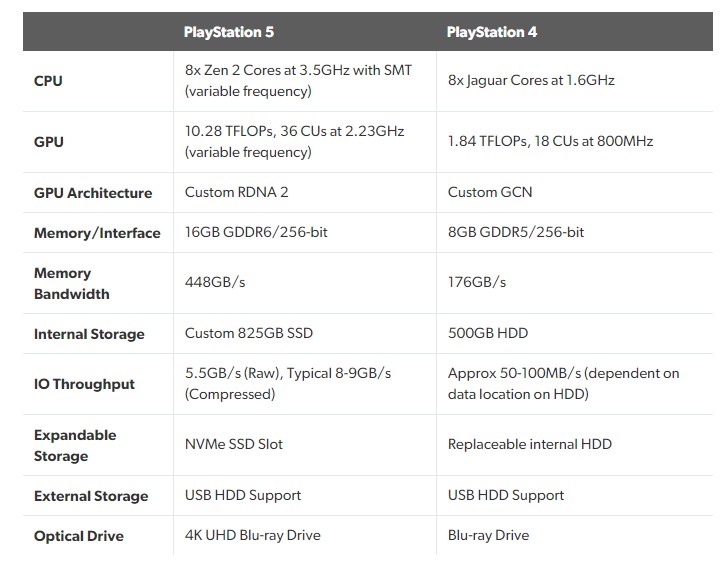Select the Optical Drive row label
Image resolution: width=727 pixels, height=564 pixels.
tap(79, 536)
